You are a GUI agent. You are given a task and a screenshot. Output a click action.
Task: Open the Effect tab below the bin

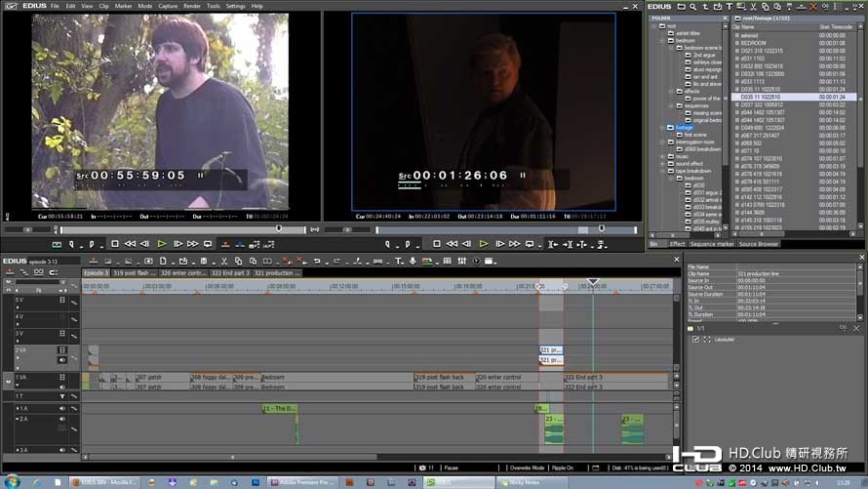pyautogui.click(x=677, y=244)
